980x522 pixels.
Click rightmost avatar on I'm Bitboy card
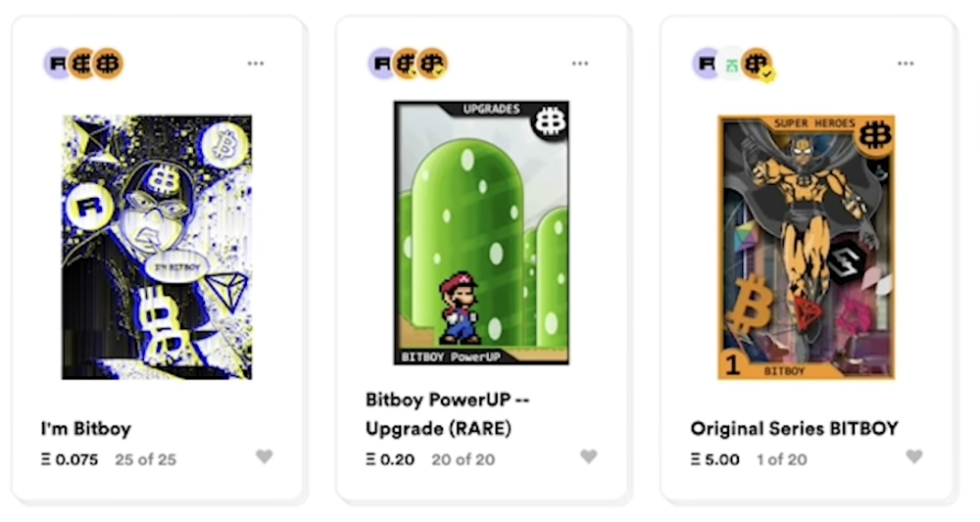[x=107, y=64]
